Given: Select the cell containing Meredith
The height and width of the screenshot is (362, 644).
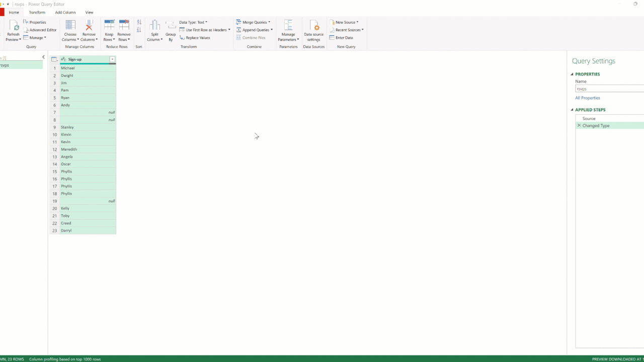Looking at the screenshot, I should click(88, 149).
